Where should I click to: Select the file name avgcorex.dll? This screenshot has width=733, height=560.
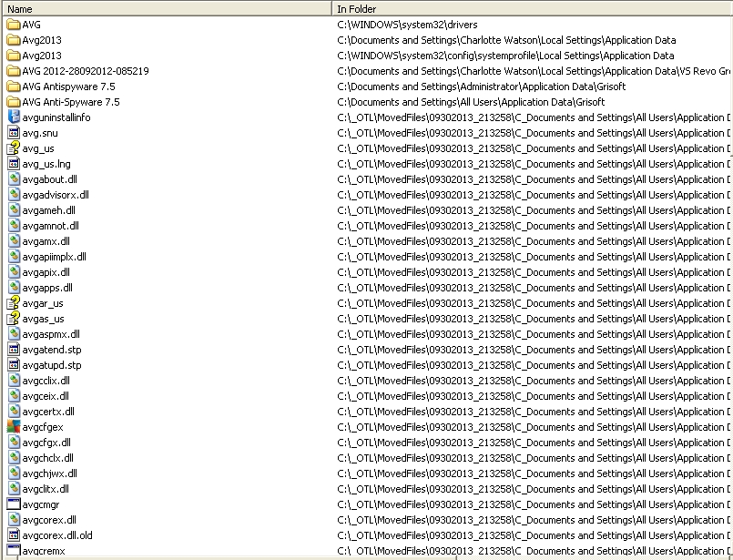[x=49, y=519]
